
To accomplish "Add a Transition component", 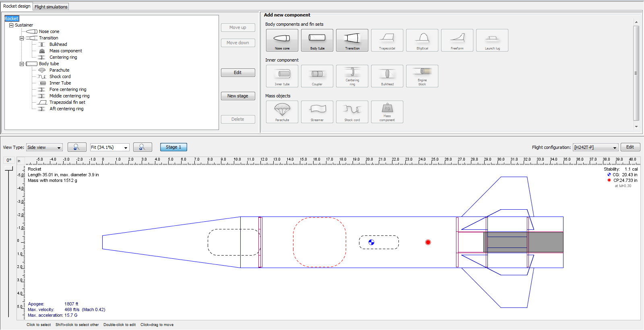I will coord(352,40).
